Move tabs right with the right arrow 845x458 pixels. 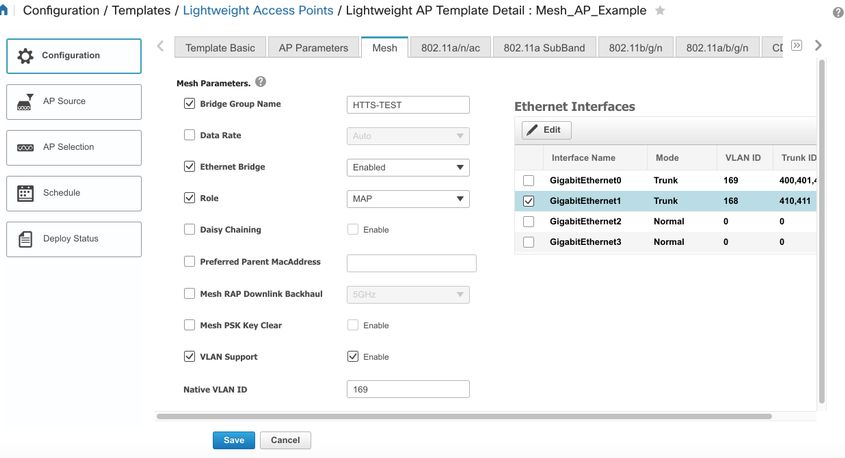click(818, 45)
